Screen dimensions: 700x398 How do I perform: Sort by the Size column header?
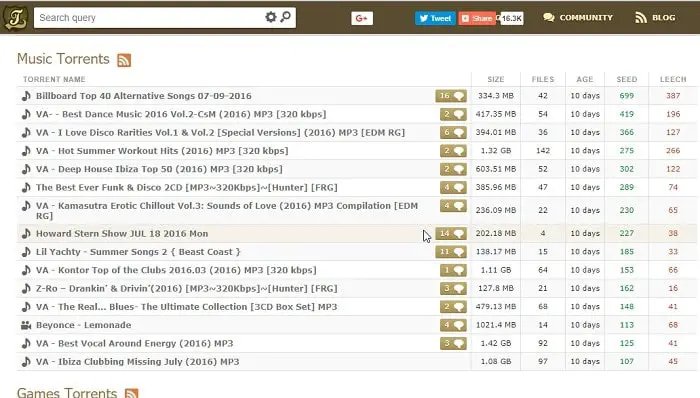coord(496,79)
